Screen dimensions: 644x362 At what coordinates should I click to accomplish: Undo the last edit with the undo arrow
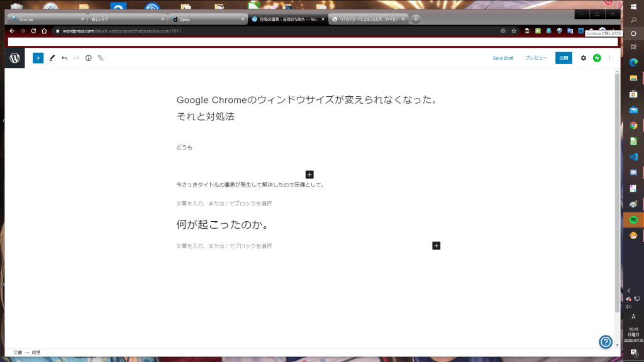[64, 58]
